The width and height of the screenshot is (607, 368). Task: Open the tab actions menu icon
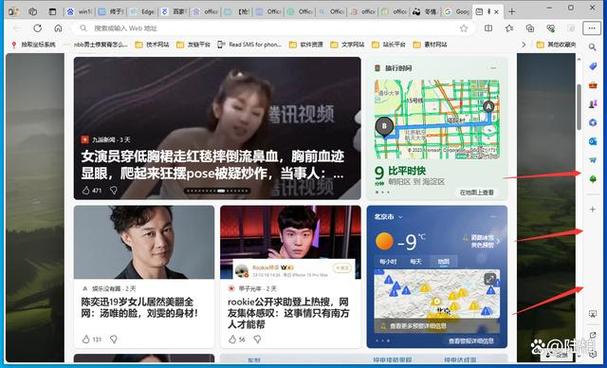pos(53,12)
